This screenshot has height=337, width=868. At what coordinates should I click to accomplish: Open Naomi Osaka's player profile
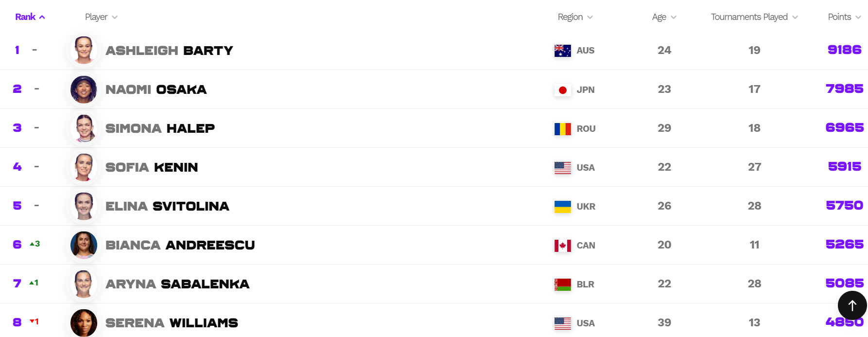156,89
